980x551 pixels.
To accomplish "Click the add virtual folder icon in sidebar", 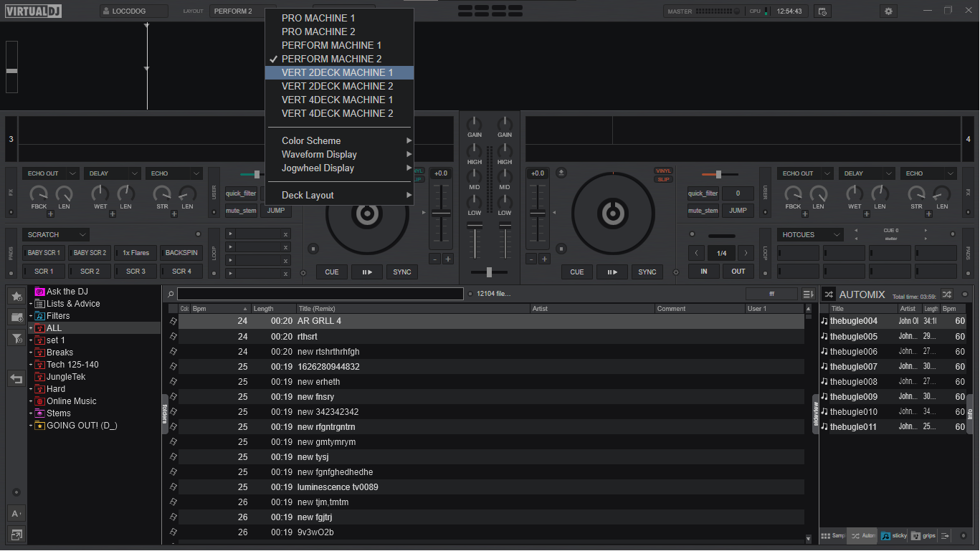I will (x=16, y=317).
